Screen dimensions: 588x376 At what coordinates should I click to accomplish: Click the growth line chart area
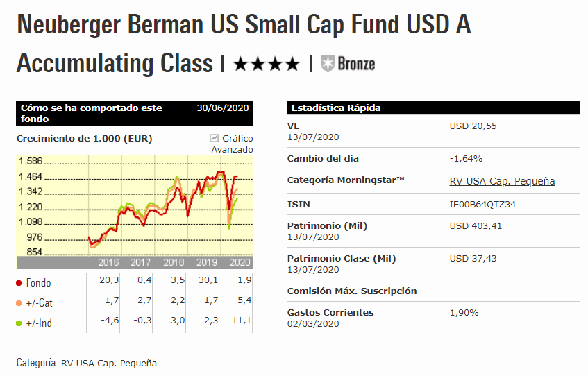(x=167, y=205)
